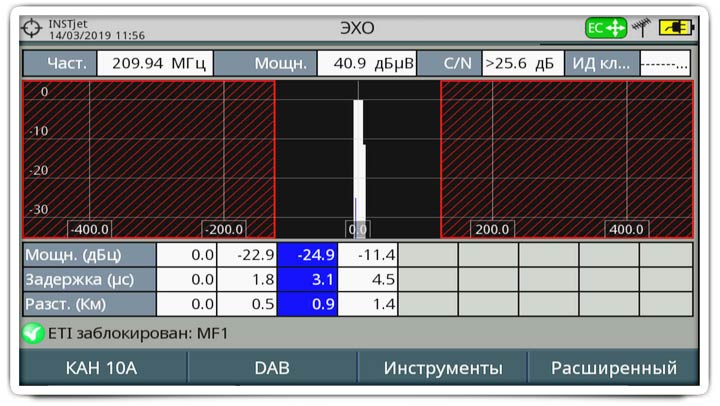Select the power cell -11.4
720x406 pixels.
(x=368, y=255)
